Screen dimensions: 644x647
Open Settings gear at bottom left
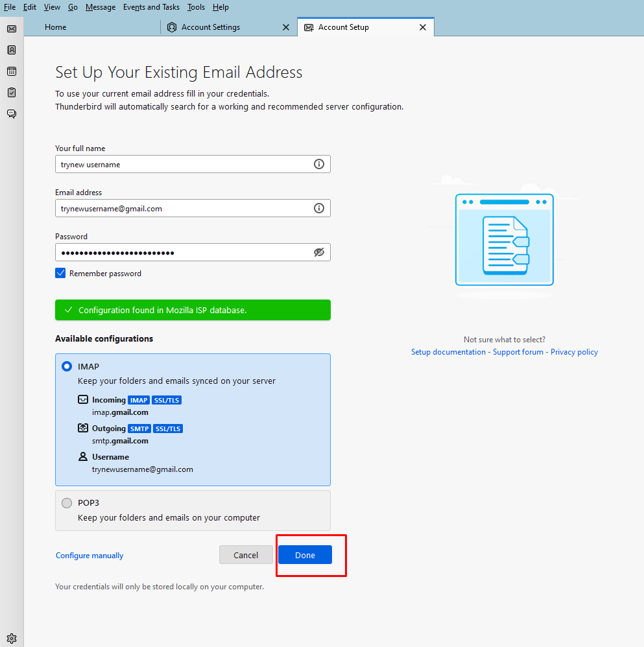(x=12, y=638)
